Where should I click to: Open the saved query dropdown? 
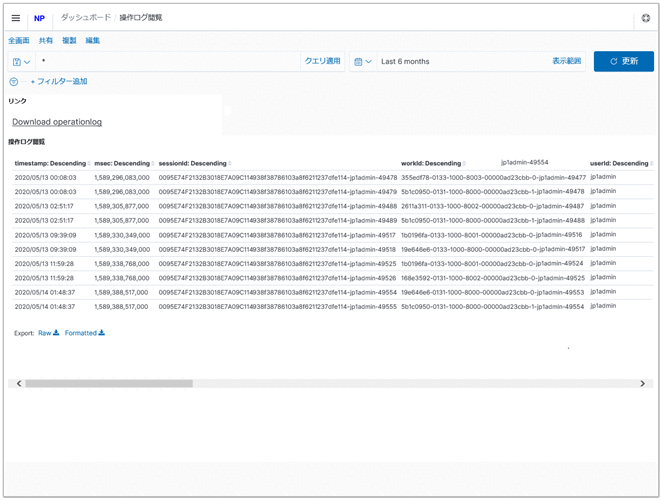21,62
